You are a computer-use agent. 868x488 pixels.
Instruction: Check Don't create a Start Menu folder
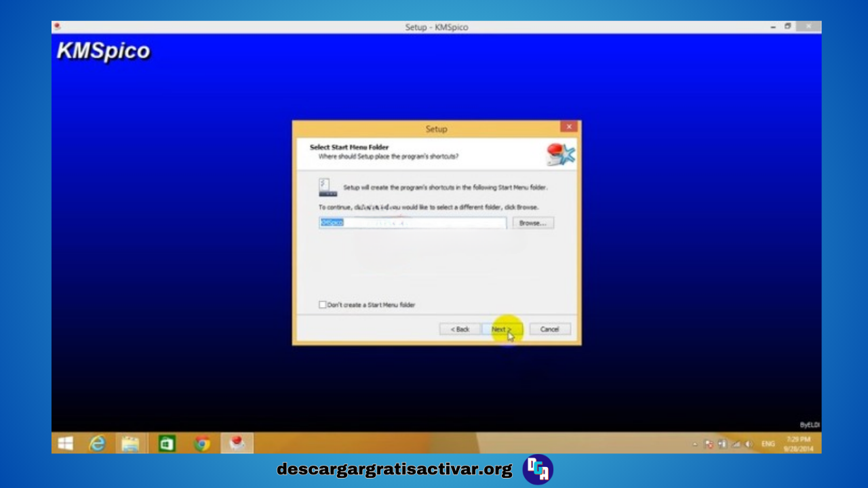tap(323, 305)
